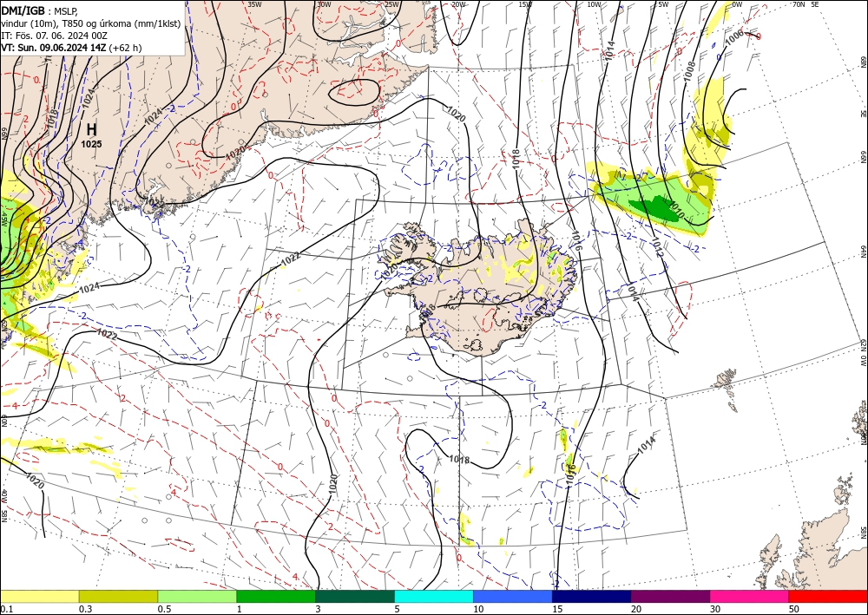
Task: Click the 'vindur (10m), T850 og úrkoma' line
Action: [91, 23]
